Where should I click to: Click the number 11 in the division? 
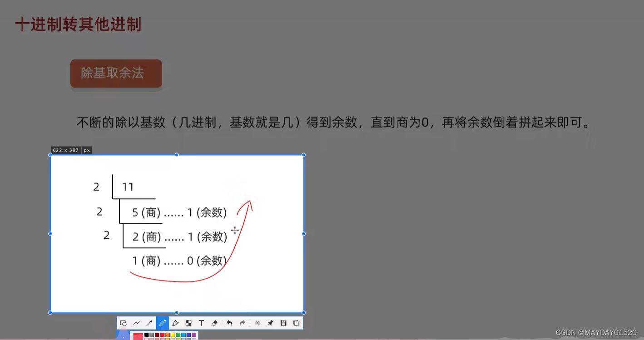[x=128, y=187]
